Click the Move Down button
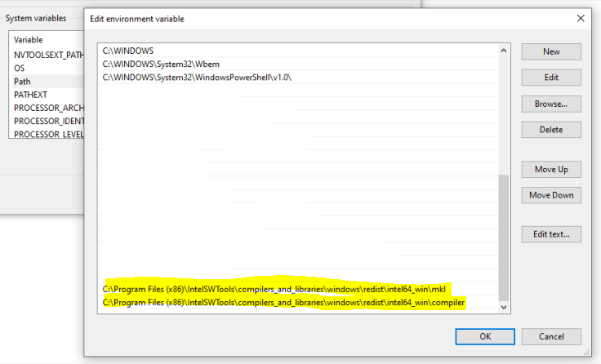The width and height of the screenshot is (601, 364). (x=551, y=195)
